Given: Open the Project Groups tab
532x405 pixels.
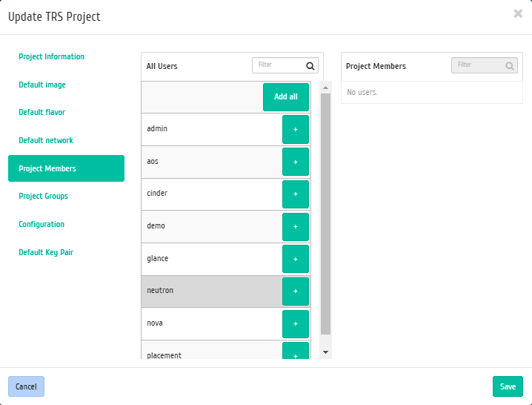Looking at the screenshot, I should [43, 196].
